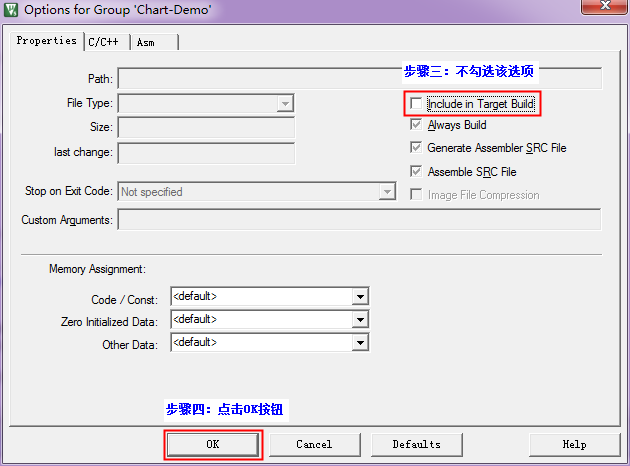This screenshot has width=630, height=466.
Task: Click the Defaults button
Action: pos(416,444)
